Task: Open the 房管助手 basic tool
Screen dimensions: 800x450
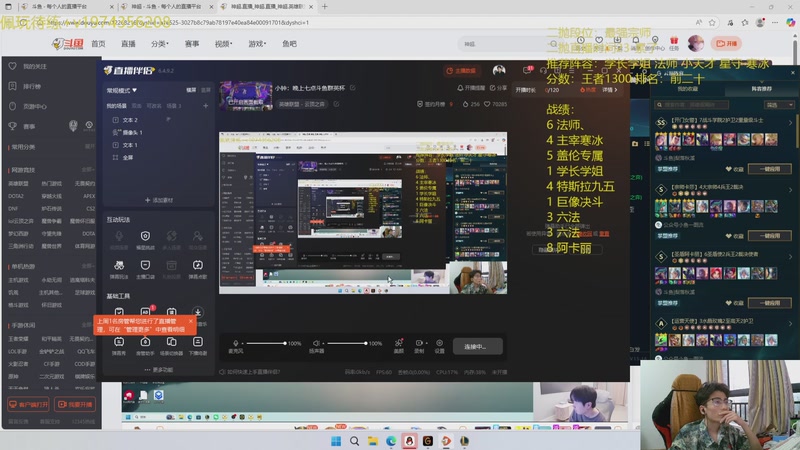Action: pyautogui.click(x=145, y=345)
